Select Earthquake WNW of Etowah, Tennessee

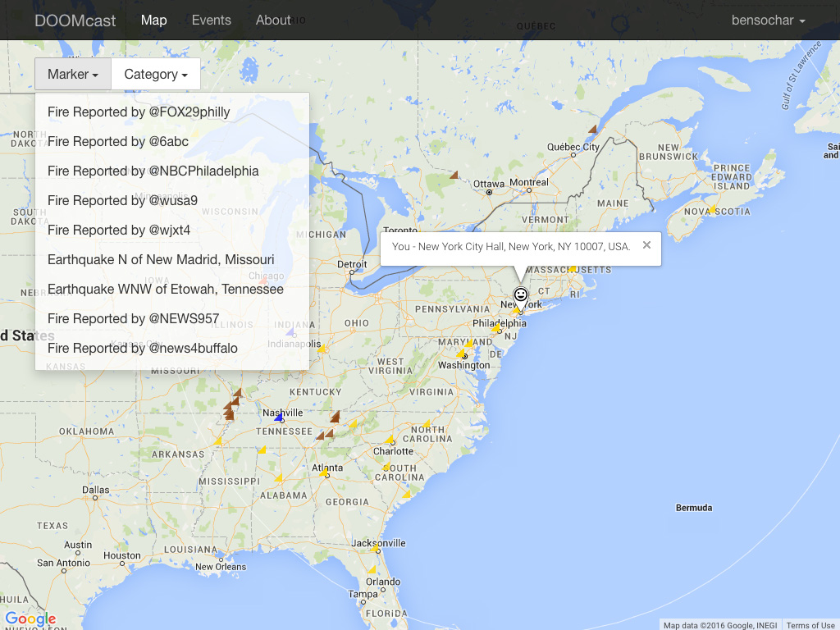tap(172, 289)
